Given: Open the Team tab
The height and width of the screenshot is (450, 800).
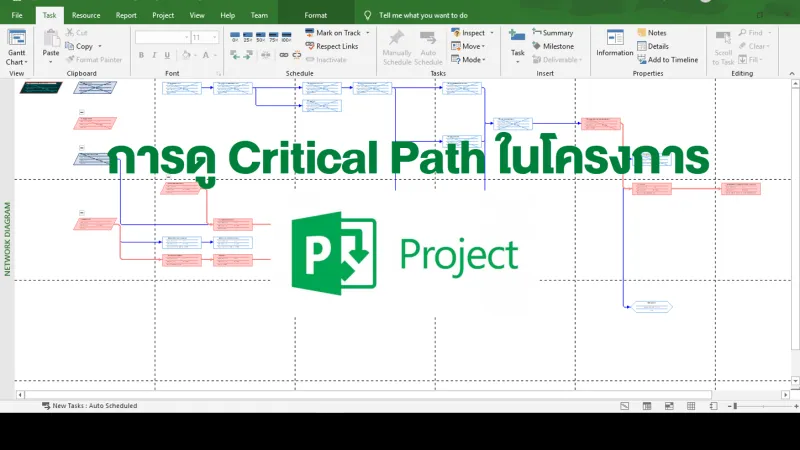Looking at the screenshot, I should [259, 15].
